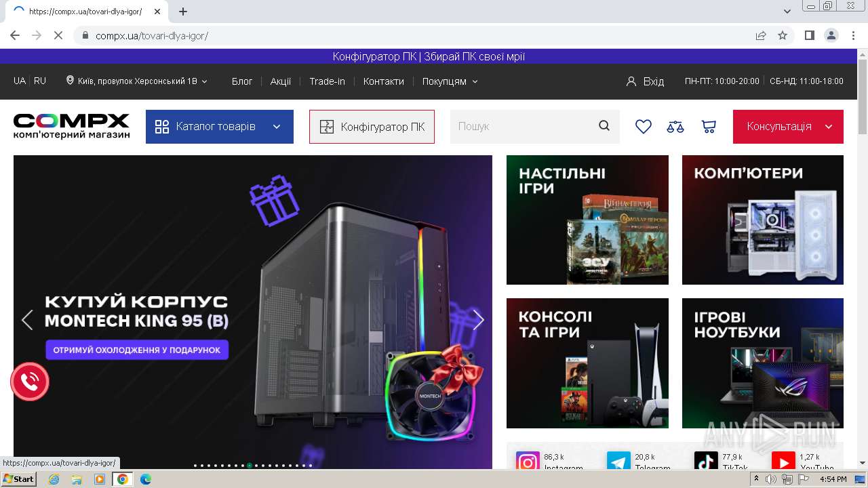Screen dimensions: 868x488
Task: Show the previous slider banner
Action: pos(27,320)
